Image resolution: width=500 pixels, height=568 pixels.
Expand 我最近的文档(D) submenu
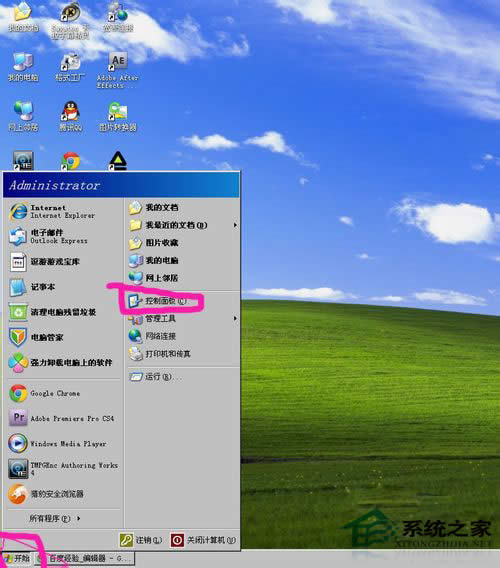(183, 225)
